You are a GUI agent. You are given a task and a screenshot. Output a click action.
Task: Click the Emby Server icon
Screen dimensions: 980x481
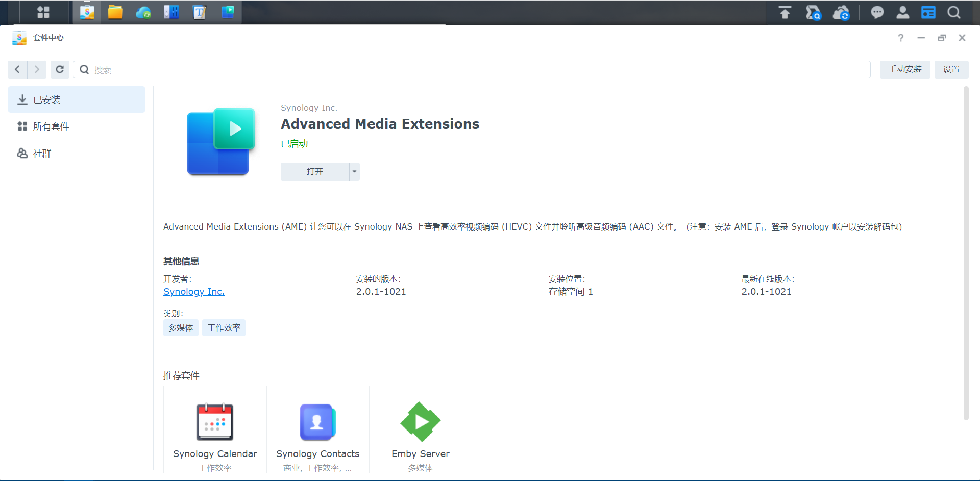(421, 422)
